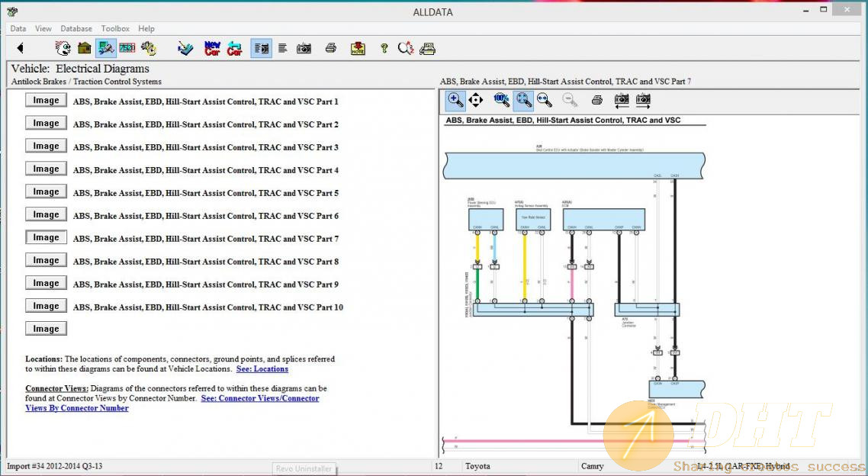Open the Note icon in the toolbar

pyautogui.click(x=358, y=48)
